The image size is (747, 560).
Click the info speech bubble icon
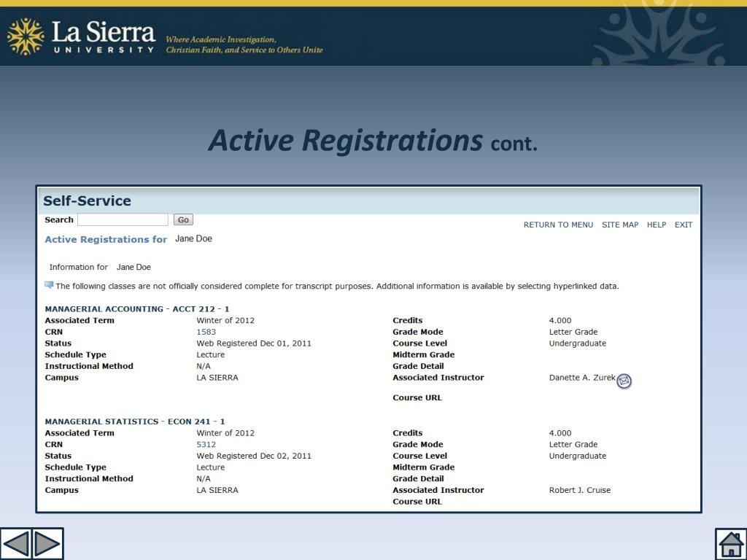(x=49, y=285)
